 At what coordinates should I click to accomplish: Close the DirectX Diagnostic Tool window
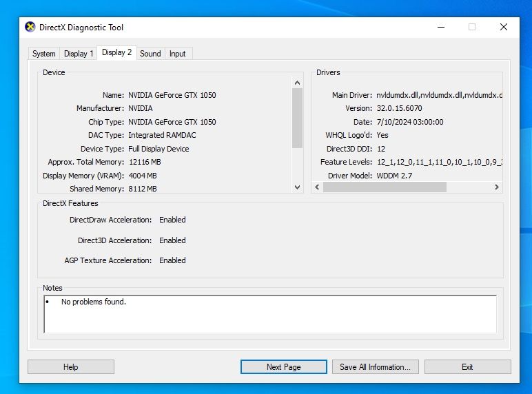504,27
